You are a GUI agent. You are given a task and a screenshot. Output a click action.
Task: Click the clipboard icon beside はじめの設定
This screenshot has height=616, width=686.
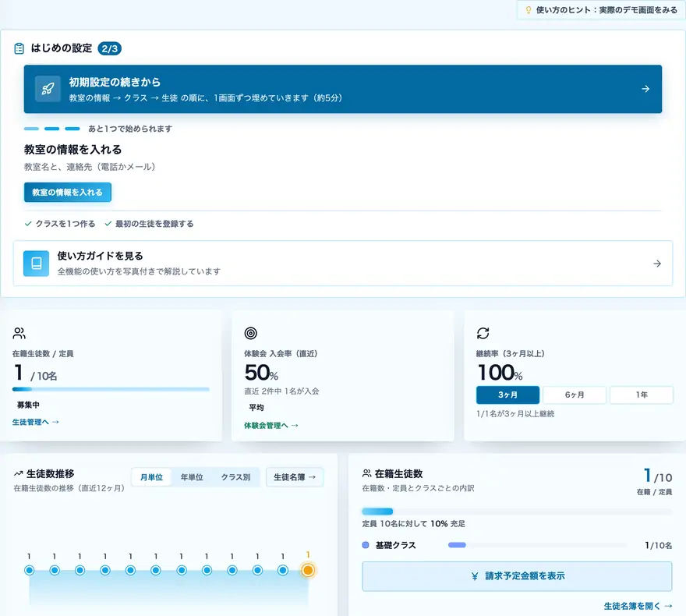pos(19,48)
